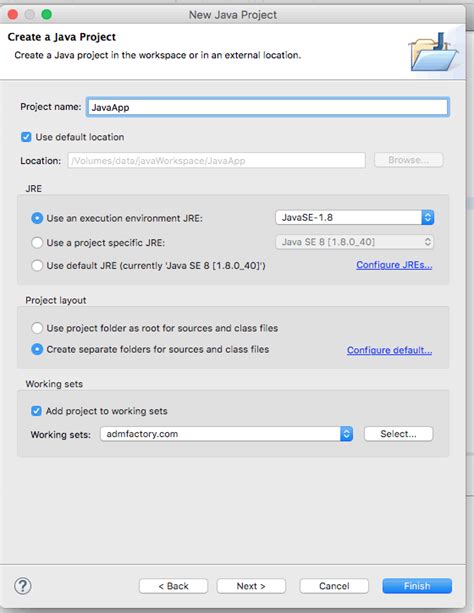The height and width of the screenshot is (613, 474).
Task: Click the < Back button
Action: tap(174, 586)
